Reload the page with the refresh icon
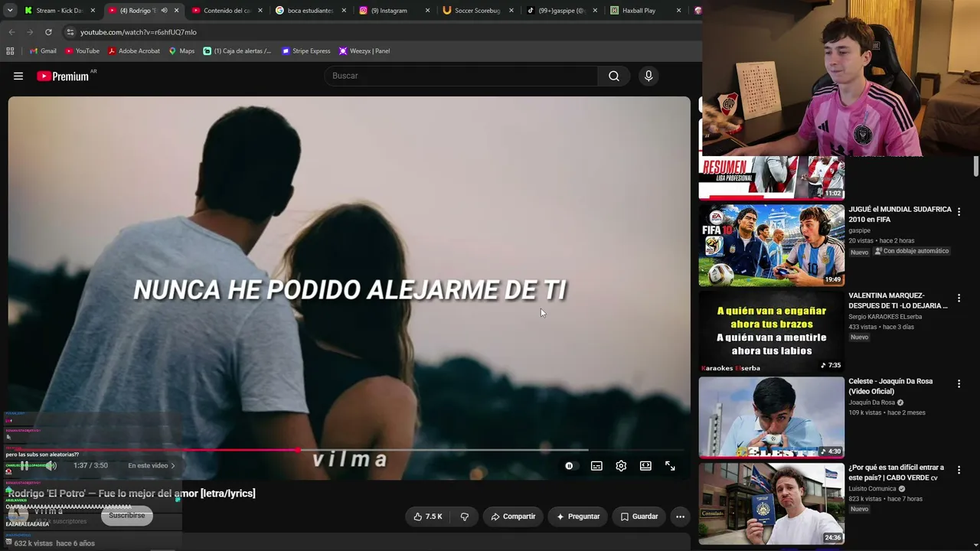The image size is (980, 551). [x=48, y=32]
